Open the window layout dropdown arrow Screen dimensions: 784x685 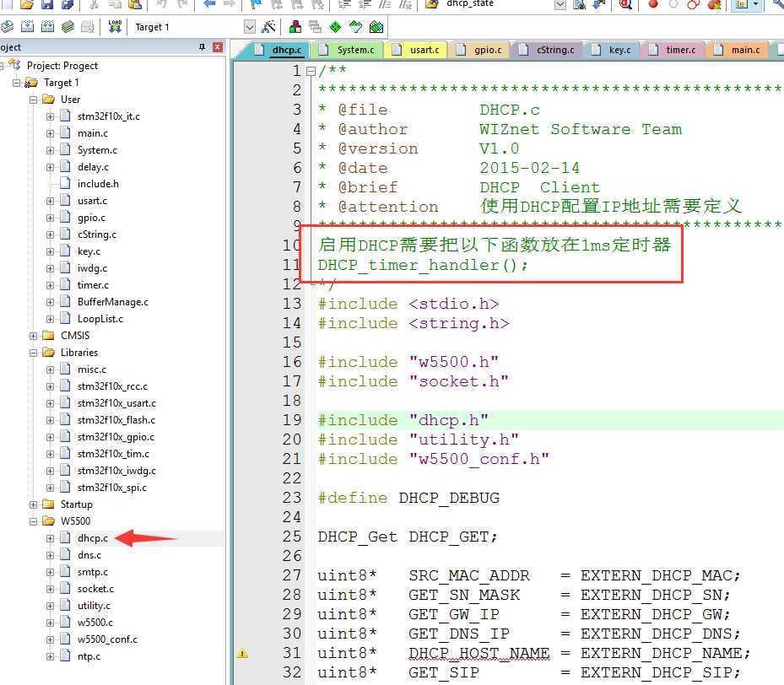(755, 4)
